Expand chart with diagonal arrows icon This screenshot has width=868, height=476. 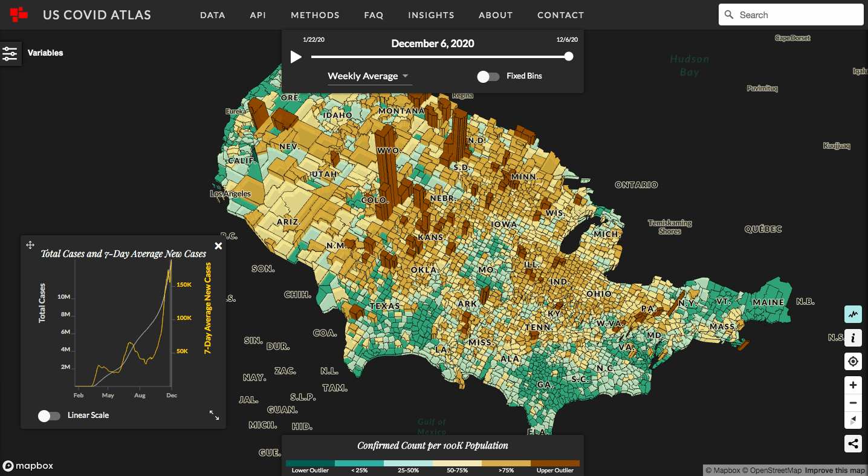[214, 415]
